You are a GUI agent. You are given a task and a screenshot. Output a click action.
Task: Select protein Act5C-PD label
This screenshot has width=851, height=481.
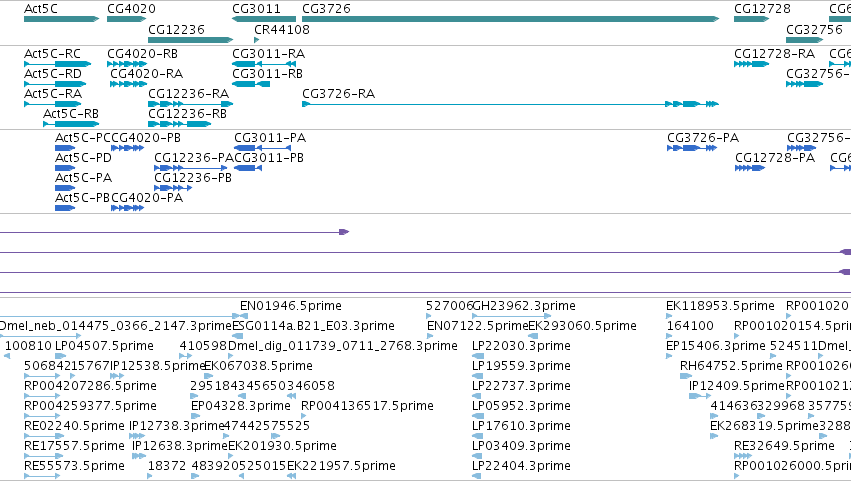83,158
